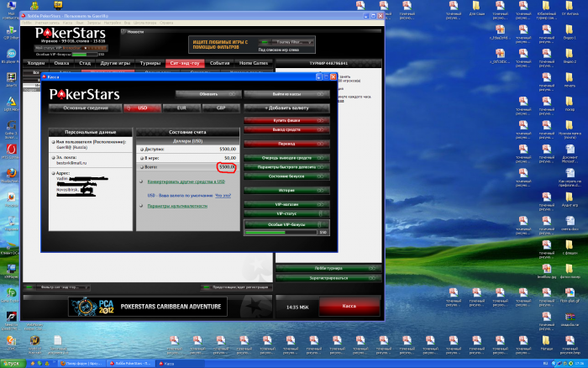Open the VIP-магазин button
This screenshot has width=588, height=368.
[x=287, y=205]
